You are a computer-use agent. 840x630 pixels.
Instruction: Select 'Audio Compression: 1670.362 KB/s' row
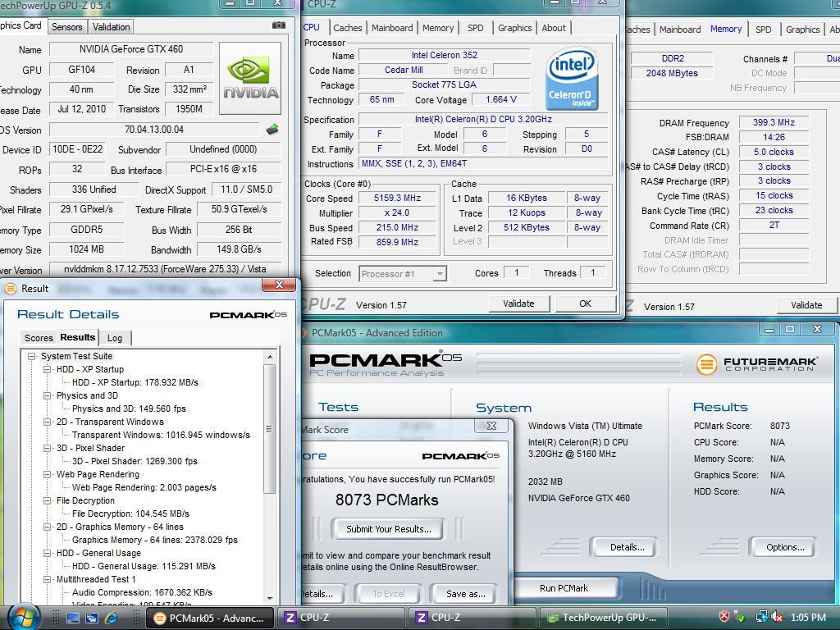click(x=142, y=592)
